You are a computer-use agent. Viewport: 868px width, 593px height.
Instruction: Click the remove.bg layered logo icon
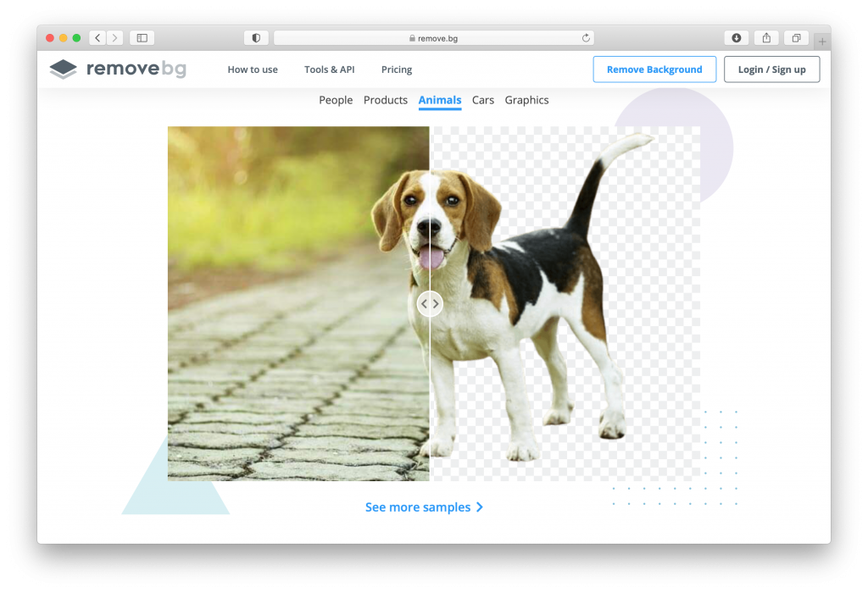tap(63, 69)
